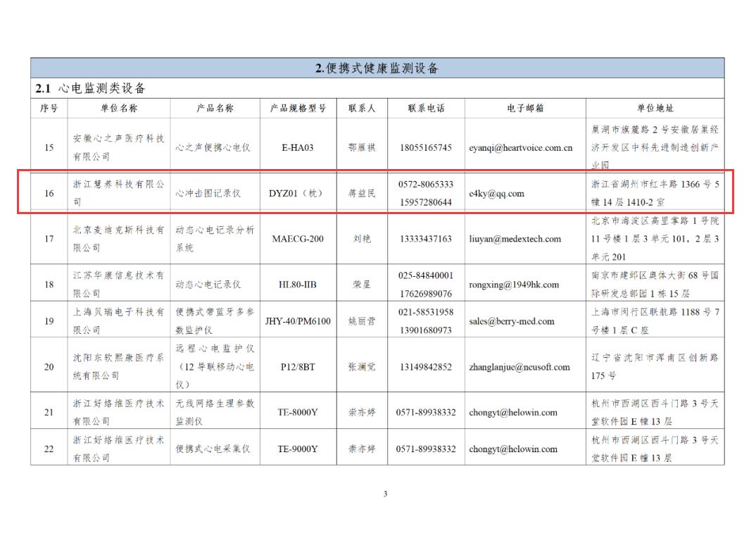Image resolution: width=756 pixels, height=536 pixels.
Task: Click the 2.1 心电监测类设备 subsection heading
Action: point(91,89)
